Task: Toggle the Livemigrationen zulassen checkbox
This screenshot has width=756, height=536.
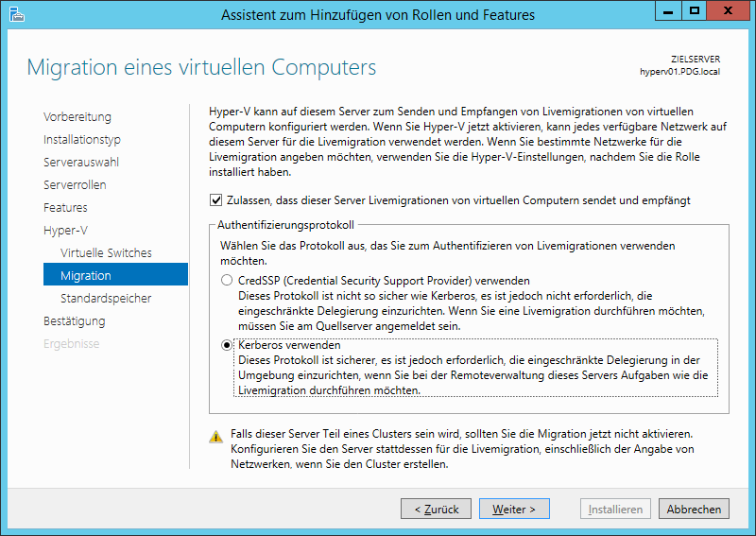Action: [x=216, y=200]
